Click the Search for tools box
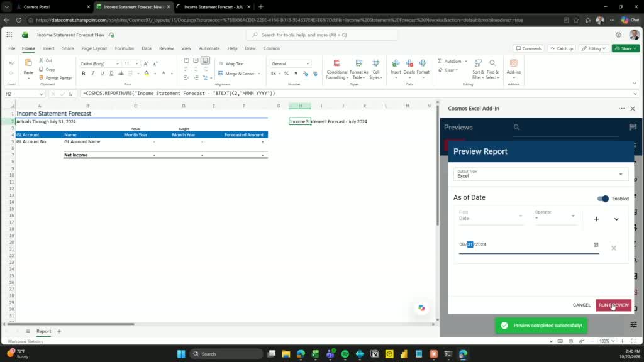Image resolution: width=644 pixels, height=362 pixels. (322, 35)
